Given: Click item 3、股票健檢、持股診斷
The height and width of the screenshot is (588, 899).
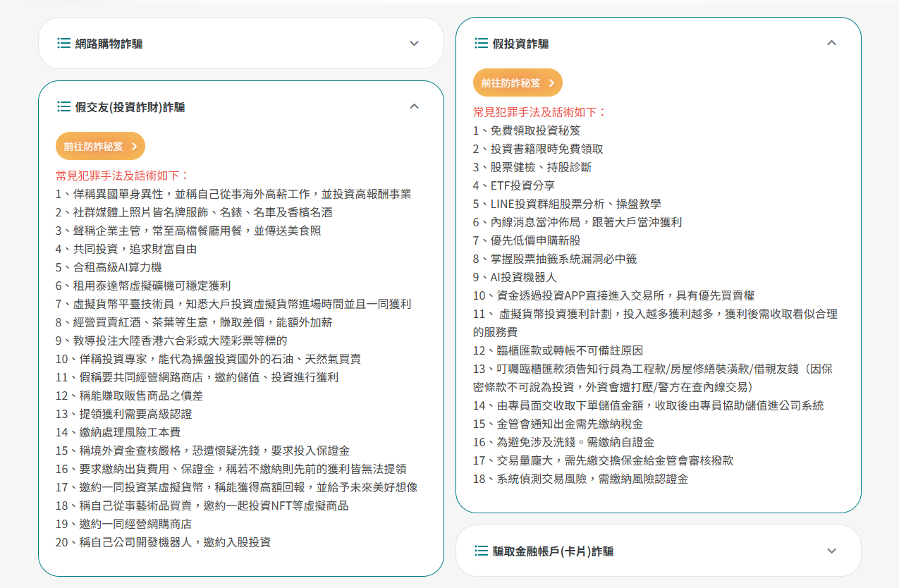Looking at the screenshot, I should [532, 167].
